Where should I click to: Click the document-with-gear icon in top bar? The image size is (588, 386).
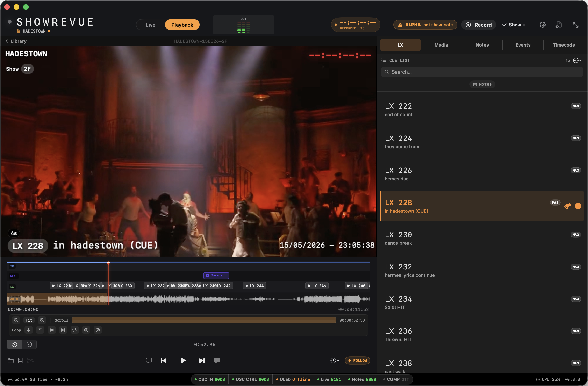tap(559, 25)
